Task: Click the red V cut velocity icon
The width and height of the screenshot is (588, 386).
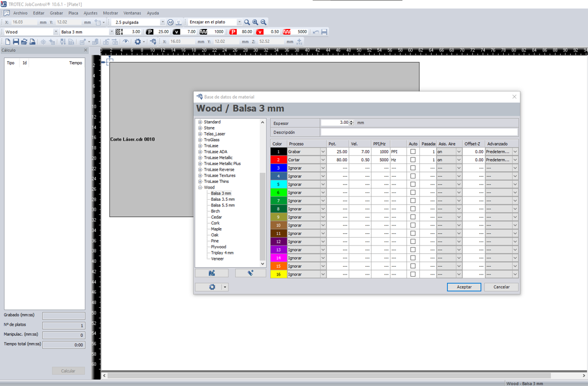Action: coord(260,32)
